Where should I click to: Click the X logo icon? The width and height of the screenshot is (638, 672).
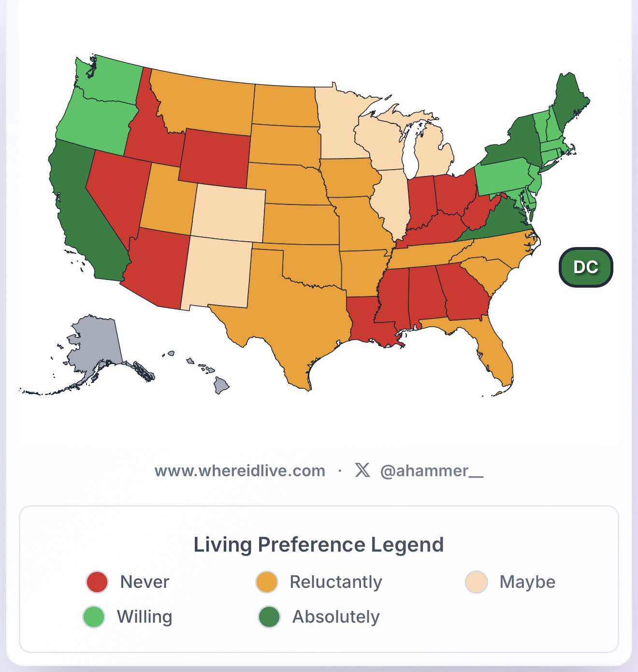pos(362,470)
